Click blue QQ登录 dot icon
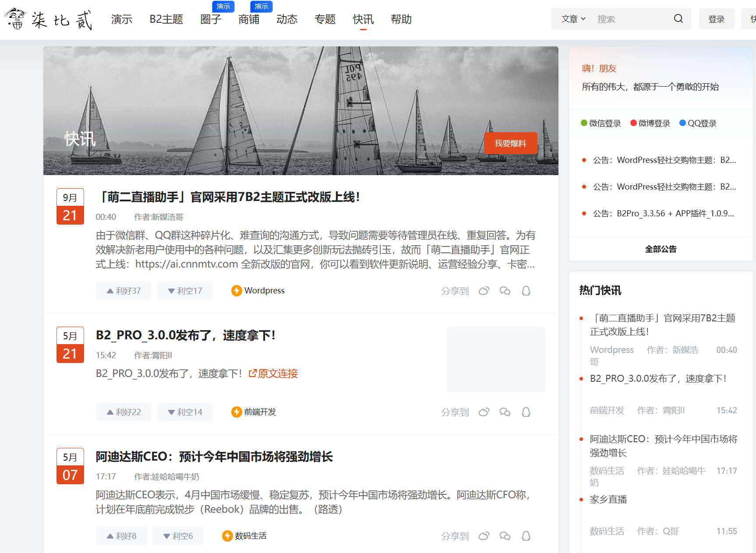This screenshot has height=553, width=756. coord(682,123)
